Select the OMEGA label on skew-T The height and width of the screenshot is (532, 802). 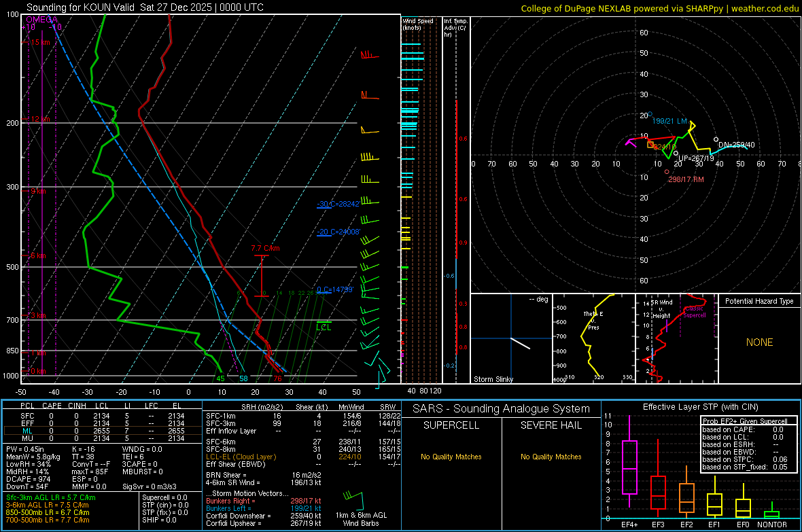[42, 20]
